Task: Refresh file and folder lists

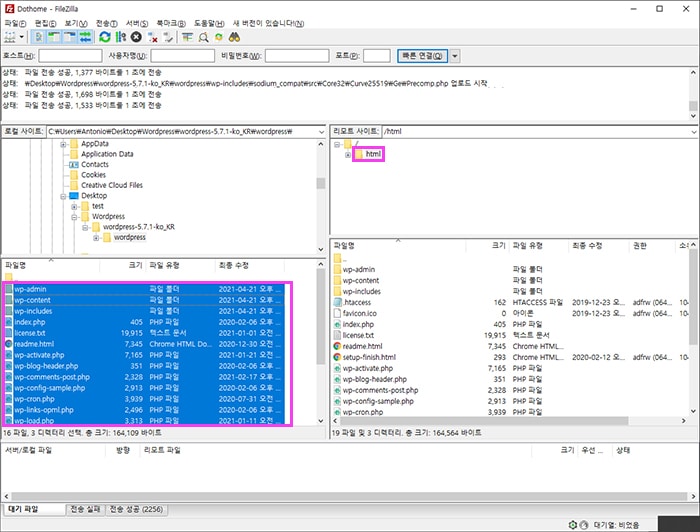Action: [105, 37]
